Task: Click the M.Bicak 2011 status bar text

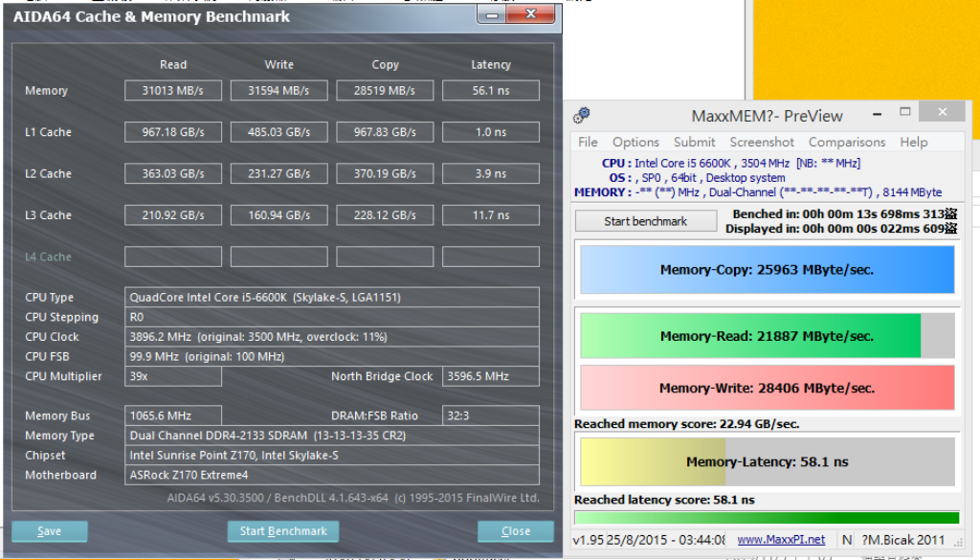Action: coord(902,539)
